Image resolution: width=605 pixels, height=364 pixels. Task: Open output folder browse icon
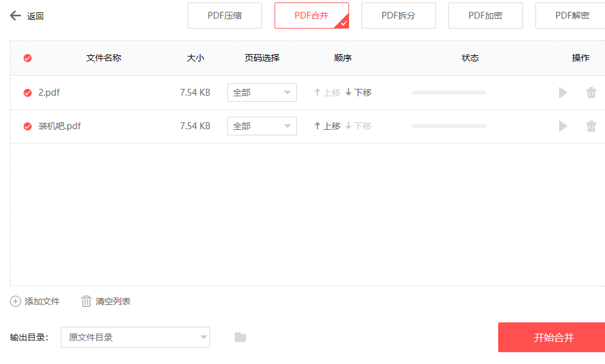point(240,337)
